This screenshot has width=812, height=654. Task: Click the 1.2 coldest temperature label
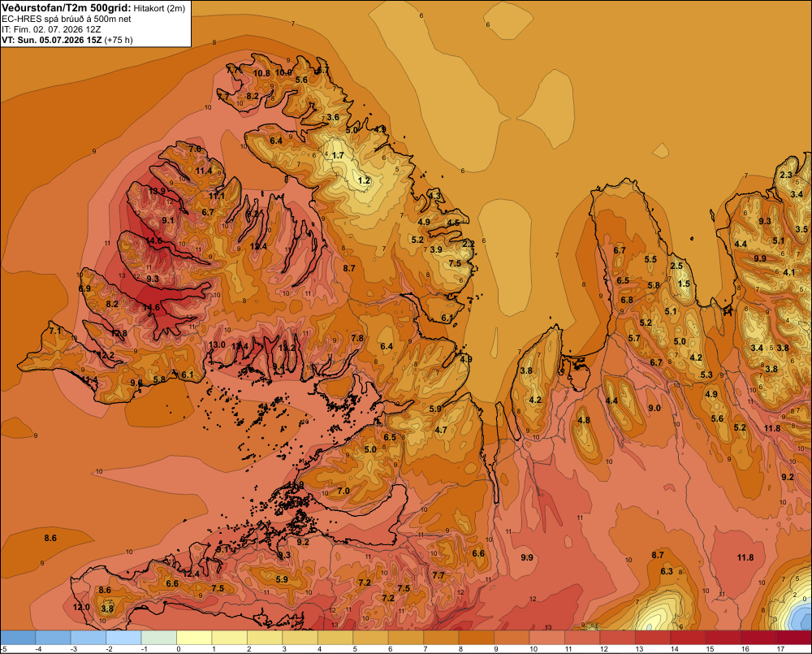point(364,180)
